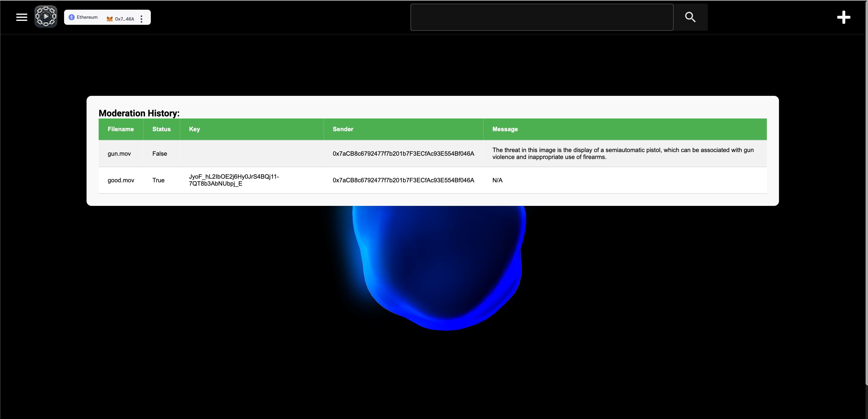Click the Ethereum network icon
This screenshot has width=868, height=419.
73,18
